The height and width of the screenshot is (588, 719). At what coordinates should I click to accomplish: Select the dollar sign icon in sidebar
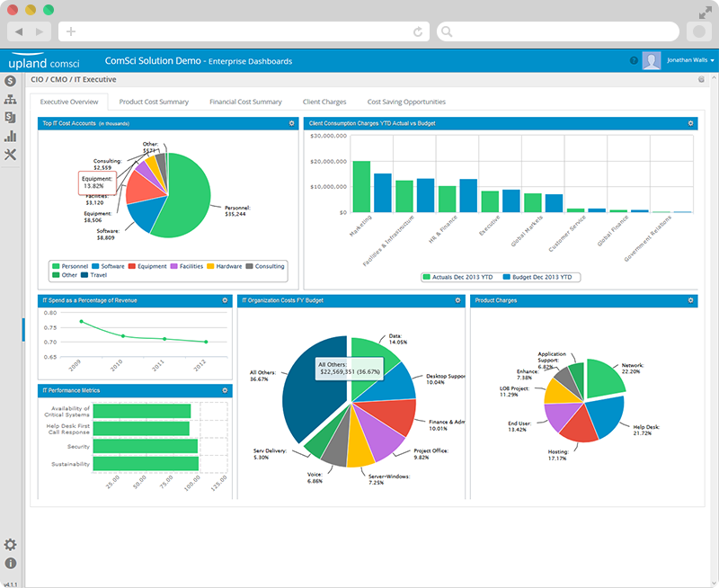pyautogui.click(x=12, y=80)
